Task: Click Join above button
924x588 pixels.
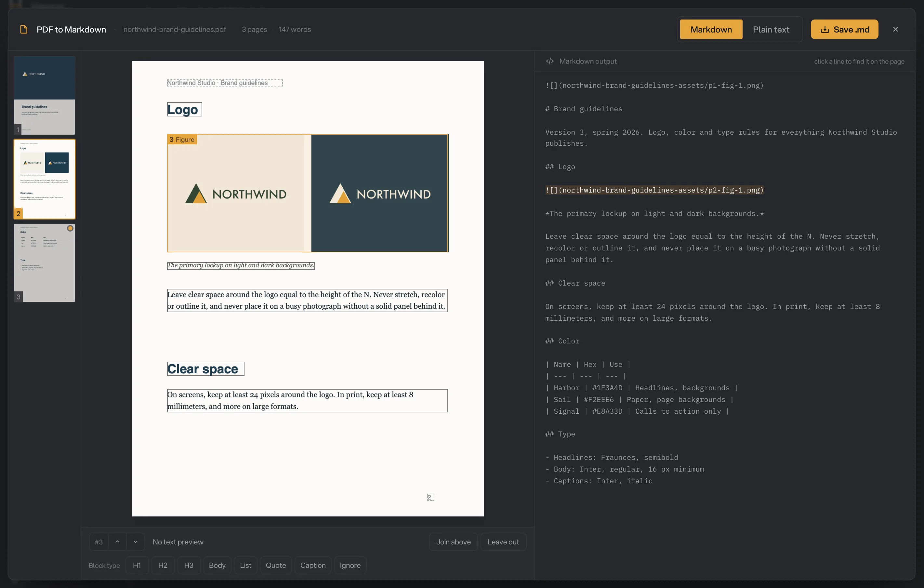Action: [453, 541]
